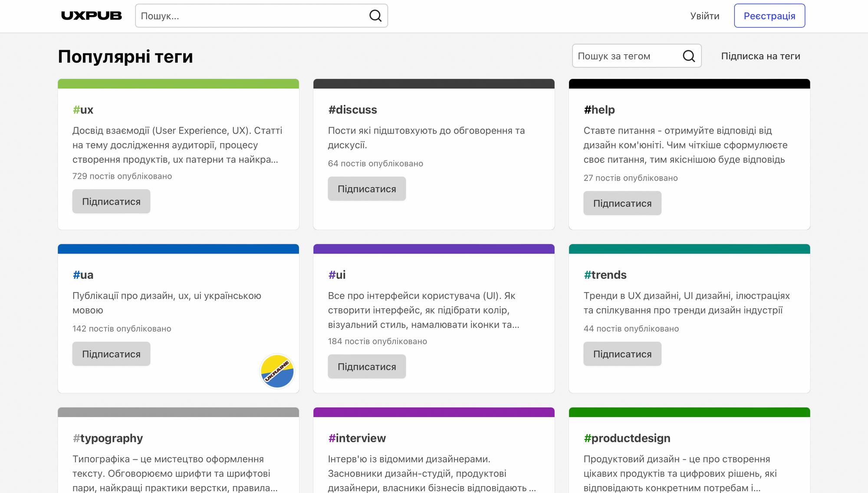Click the UXPUB logo
The image size is (868, 493).
(x=92, y=16)
